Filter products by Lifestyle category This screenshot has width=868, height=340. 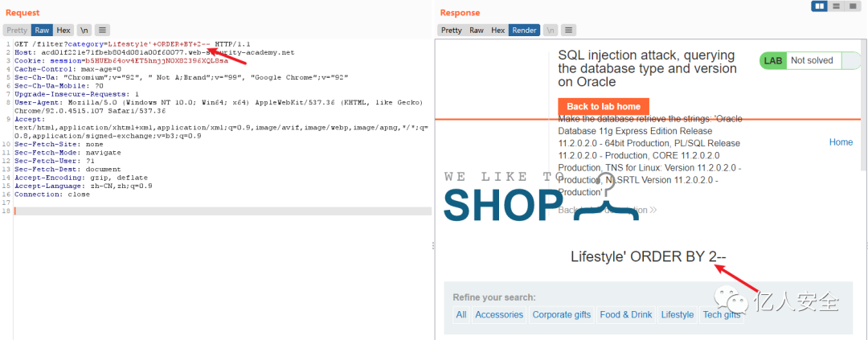pyautogui.click(x=678, y=314)
